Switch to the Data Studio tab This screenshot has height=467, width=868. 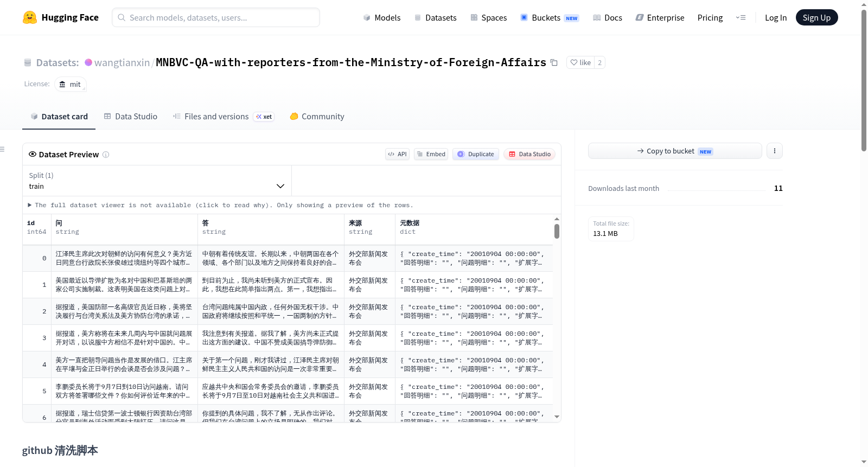pos(131,117)
